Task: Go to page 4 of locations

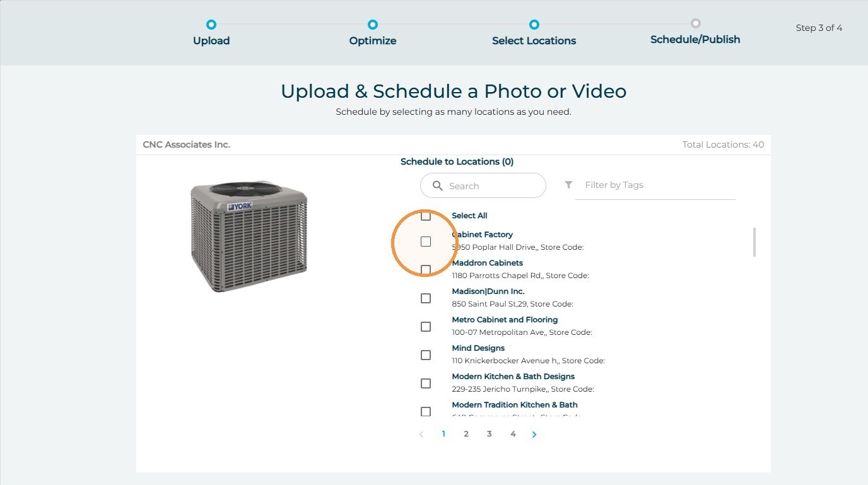Action: (513, 434)
